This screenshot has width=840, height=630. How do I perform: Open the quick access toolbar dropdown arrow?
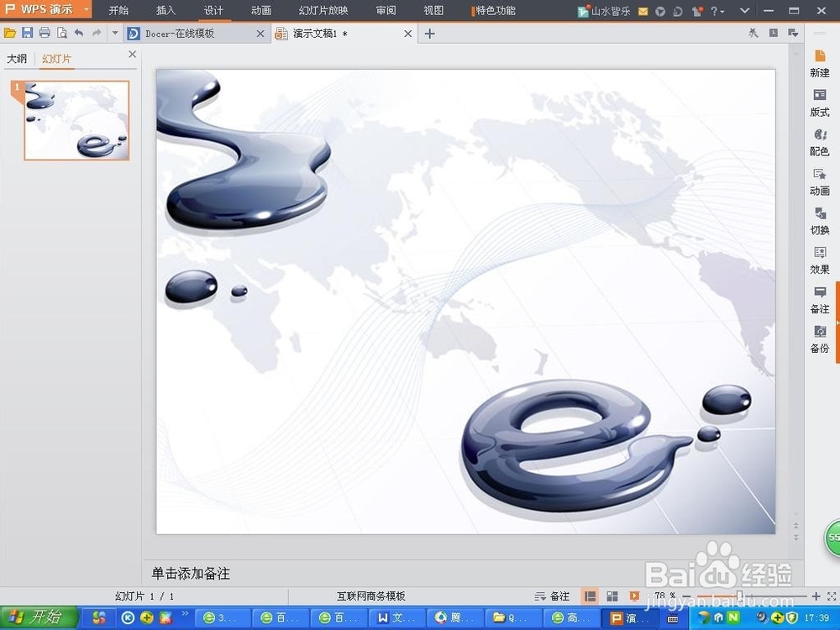[114, 34]
